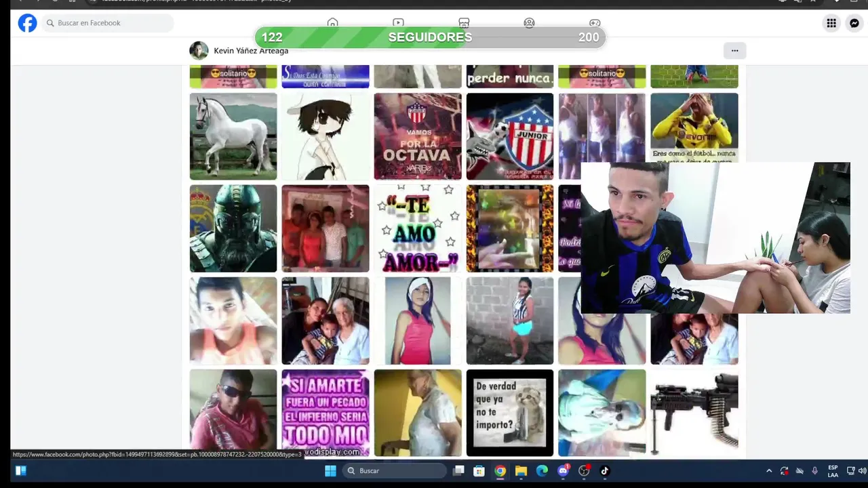Open the machine gun picture
This screenshot has width=868, height=488.
[694, 413]
